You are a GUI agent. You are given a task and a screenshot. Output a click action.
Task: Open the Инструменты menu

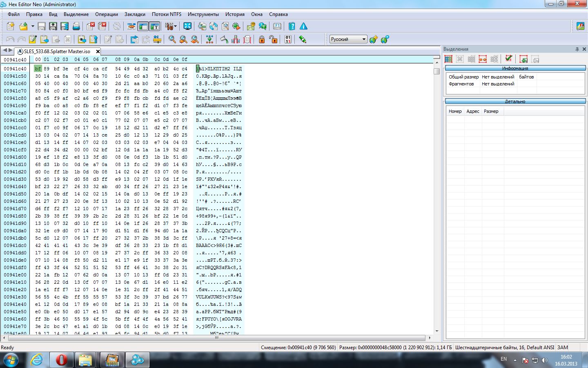coord(203,14)
